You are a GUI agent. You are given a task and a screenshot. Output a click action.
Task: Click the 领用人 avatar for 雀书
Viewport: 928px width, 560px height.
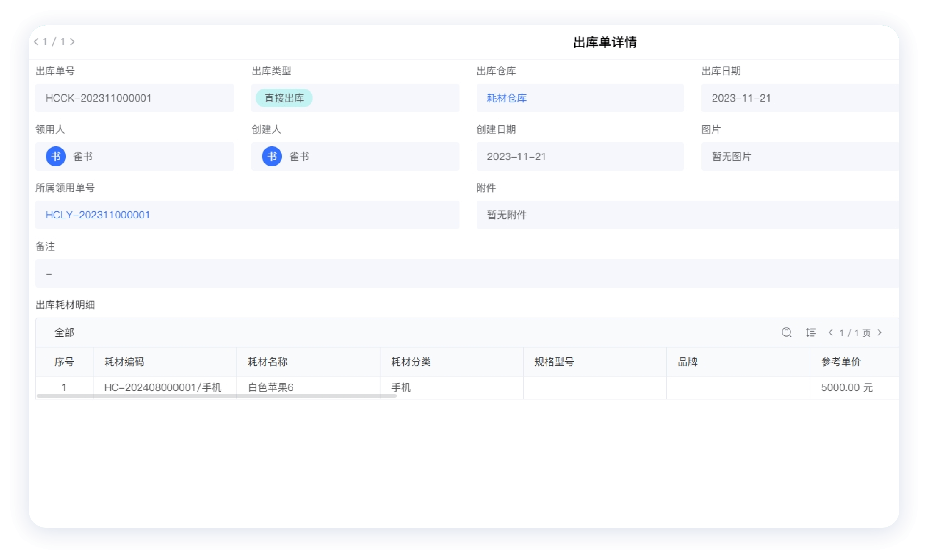[x=56, y=156]
